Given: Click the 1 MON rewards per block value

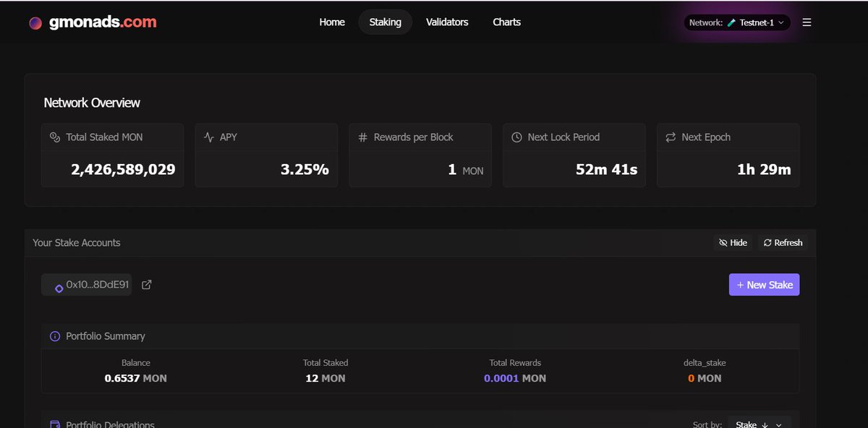Looking at the screenshot, I should click(466, 171).
